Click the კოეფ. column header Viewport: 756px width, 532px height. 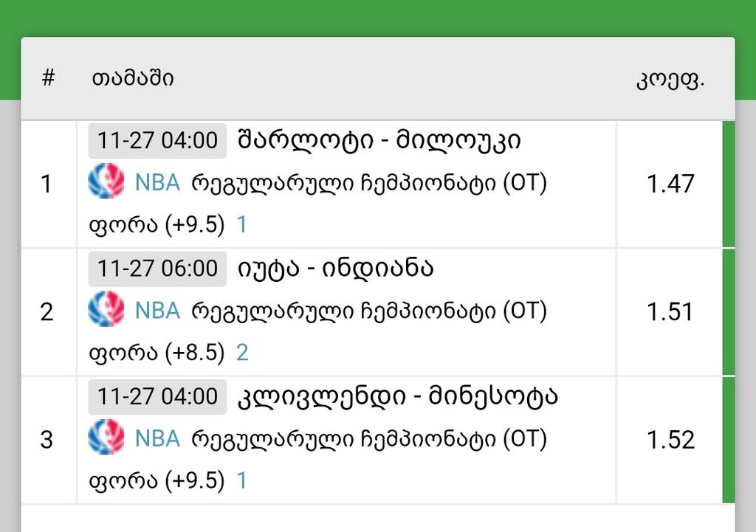pyautogui.click(x=670, y=80)
